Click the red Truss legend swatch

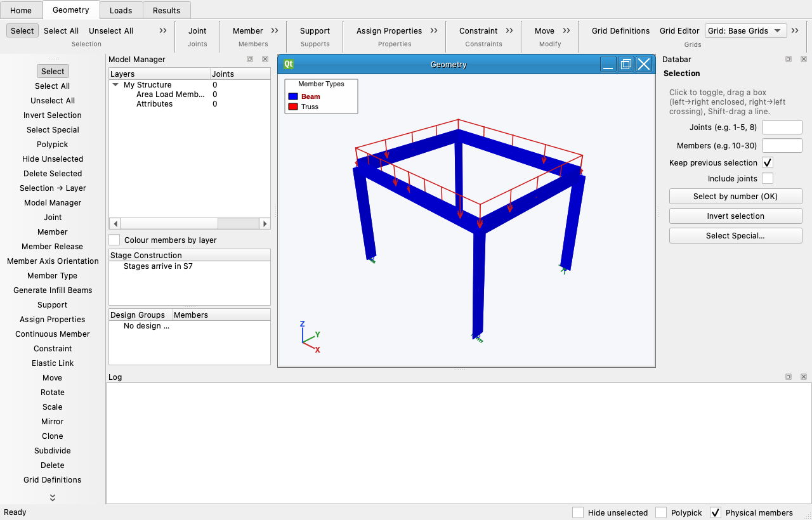(x=293, y=107)
